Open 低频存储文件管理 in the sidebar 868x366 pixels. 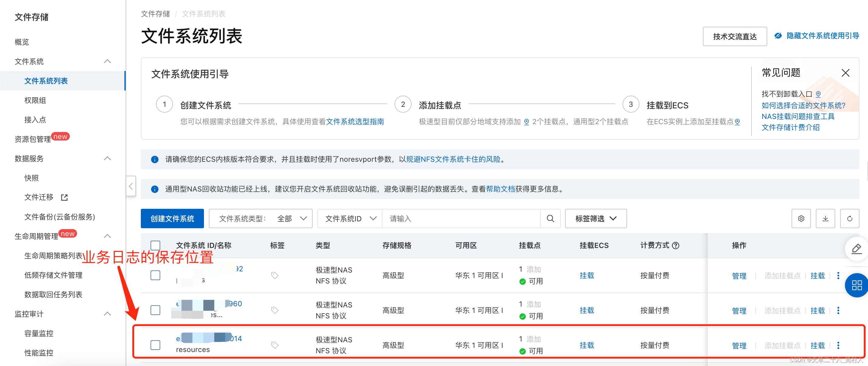click(x=53, y=275)
